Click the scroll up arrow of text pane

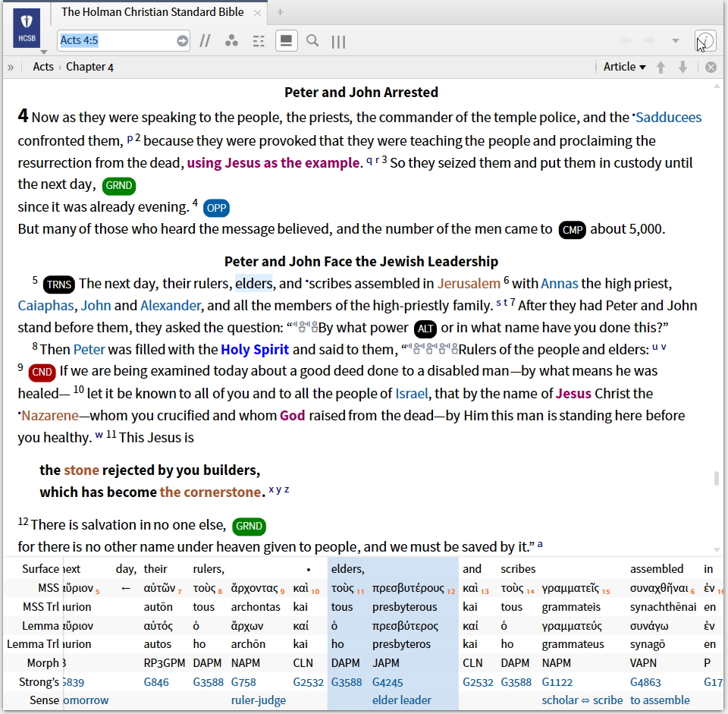717,86
